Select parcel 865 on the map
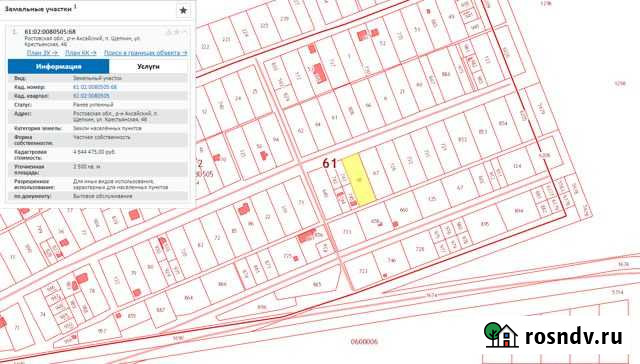This screenshot has height=364, width=640. point(317,284)
